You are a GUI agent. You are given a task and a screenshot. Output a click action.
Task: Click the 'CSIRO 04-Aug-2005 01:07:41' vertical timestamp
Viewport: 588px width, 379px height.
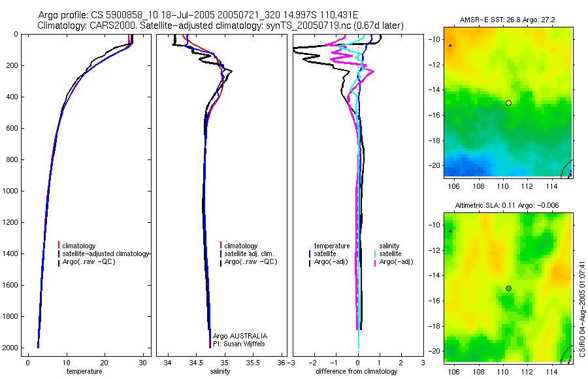[582, 309]
